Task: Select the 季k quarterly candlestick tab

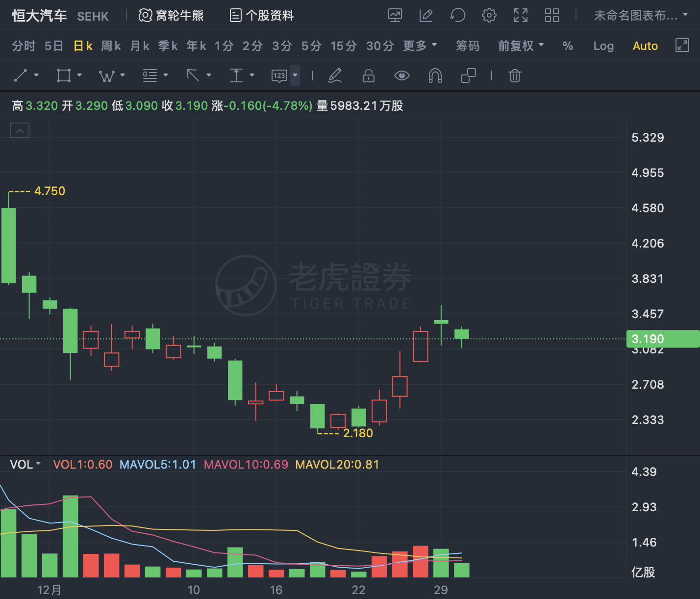Action: coord(168,46)
